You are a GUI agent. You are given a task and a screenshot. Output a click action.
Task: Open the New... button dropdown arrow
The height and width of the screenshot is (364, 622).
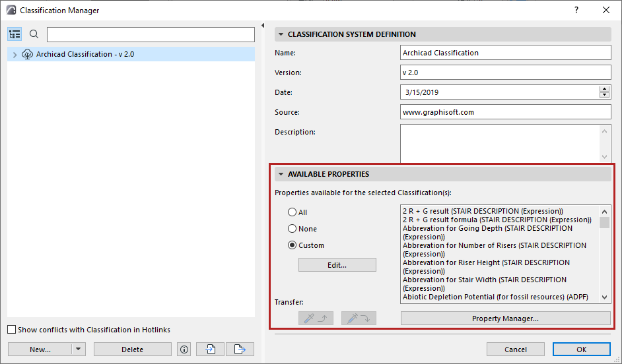pos(79,349)
